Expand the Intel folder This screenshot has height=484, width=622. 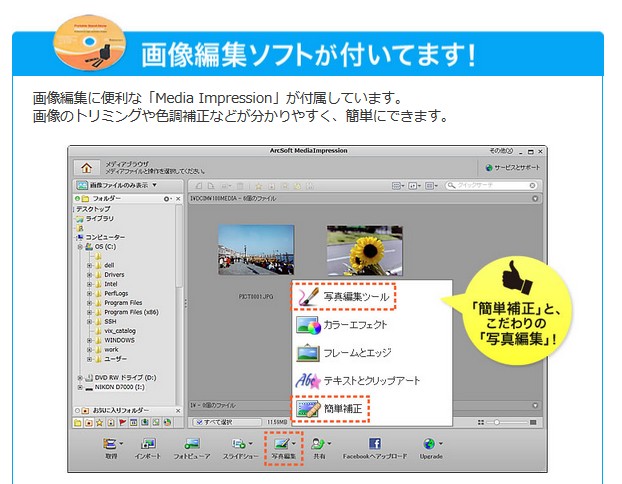tap(89, 284)
